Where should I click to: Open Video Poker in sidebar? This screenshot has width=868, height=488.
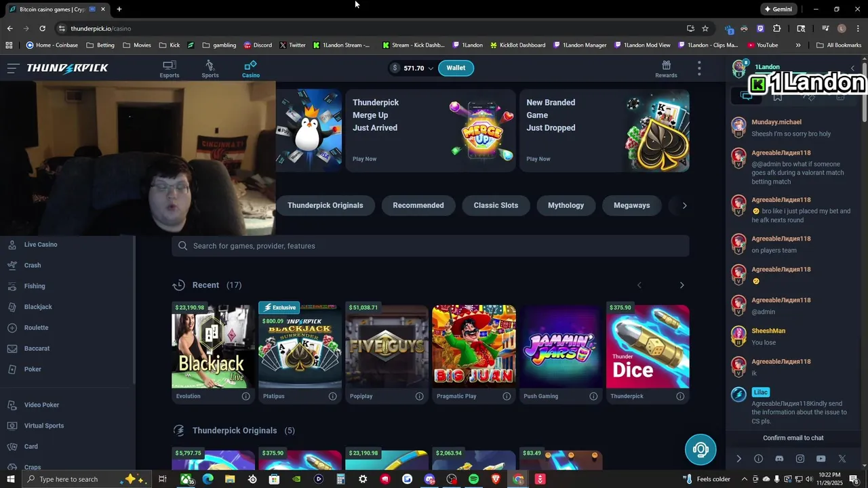[41, 405]
